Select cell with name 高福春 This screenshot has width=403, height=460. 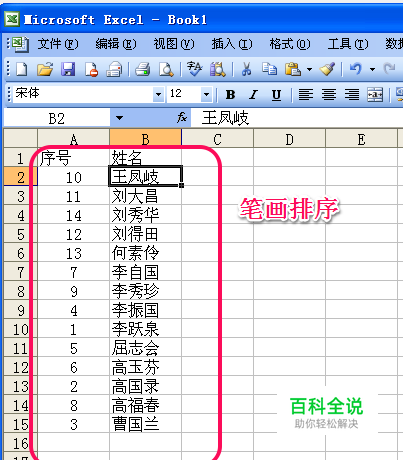pyautogui.click(x=146, y=405)
